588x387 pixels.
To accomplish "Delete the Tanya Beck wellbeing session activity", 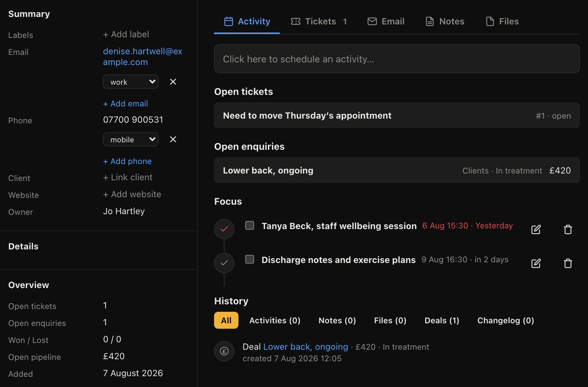I will [x=568, y=229].
